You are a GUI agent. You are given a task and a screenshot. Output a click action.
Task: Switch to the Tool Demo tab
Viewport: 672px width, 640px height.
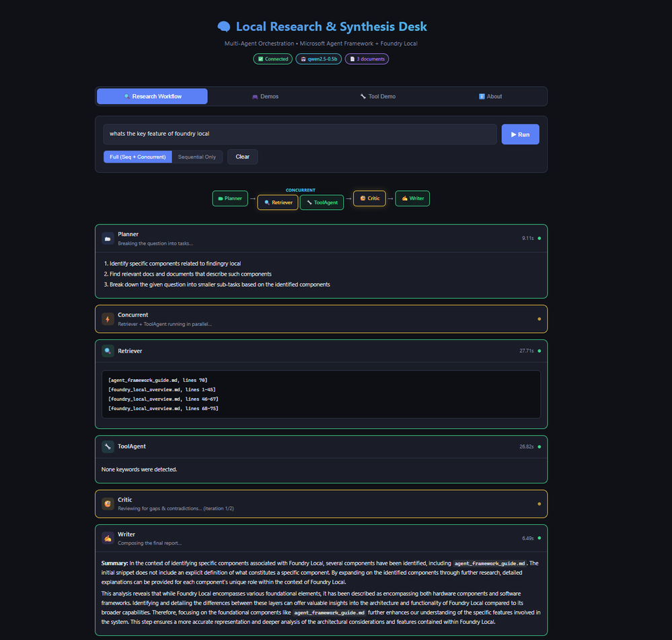(378, 96)
